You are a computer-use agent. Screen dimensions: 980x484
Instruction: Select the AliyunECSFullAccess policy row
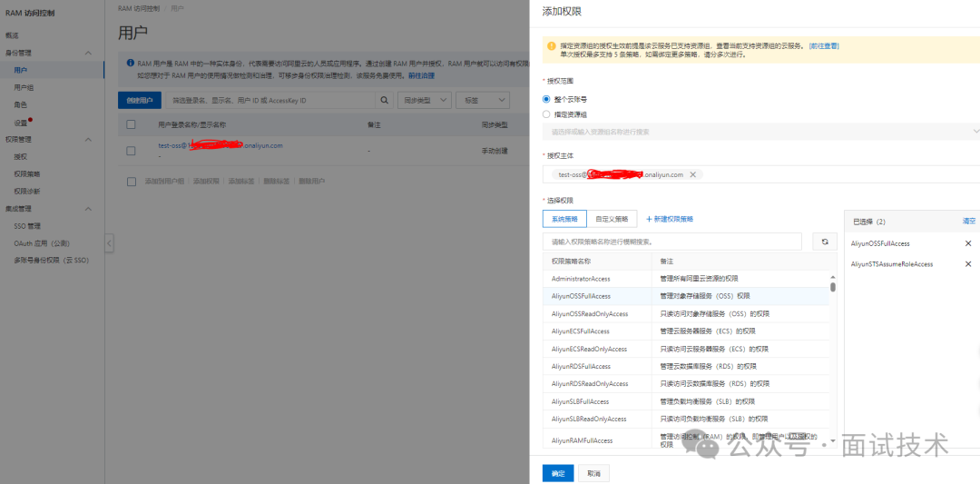click(686, 331)
